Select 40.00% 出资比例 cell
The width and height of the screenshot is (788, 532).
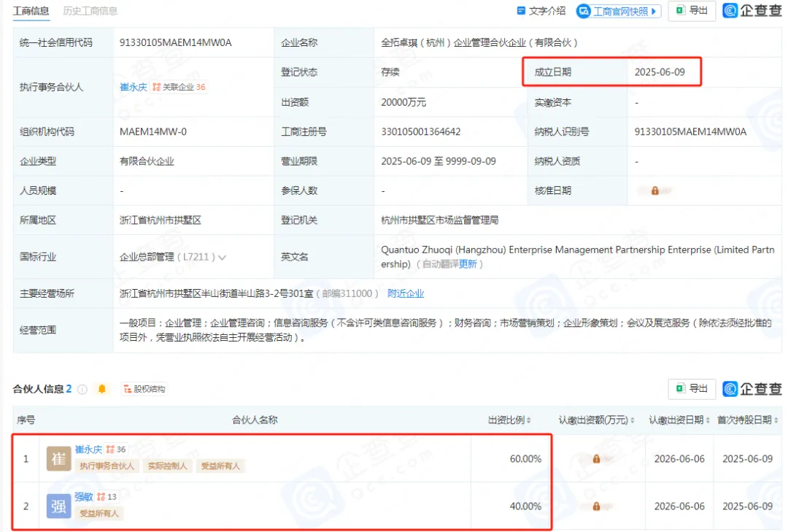click(525, 506)
